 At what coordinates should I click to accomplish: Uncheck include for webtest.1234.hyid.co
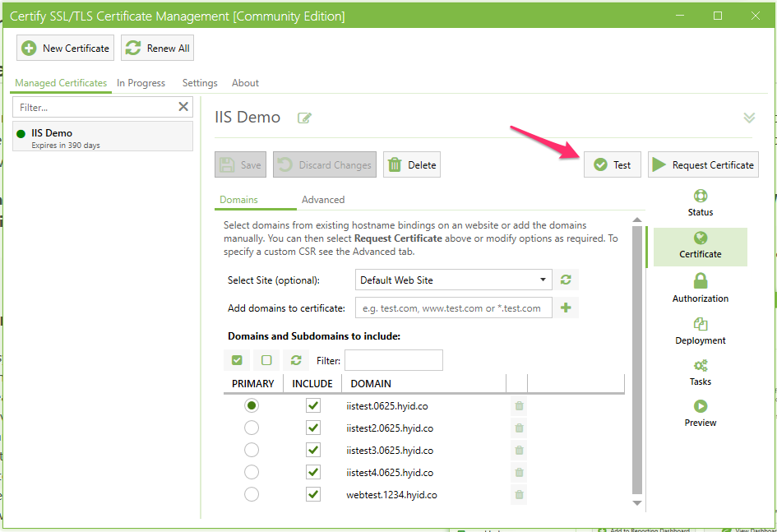pos(313,494)
